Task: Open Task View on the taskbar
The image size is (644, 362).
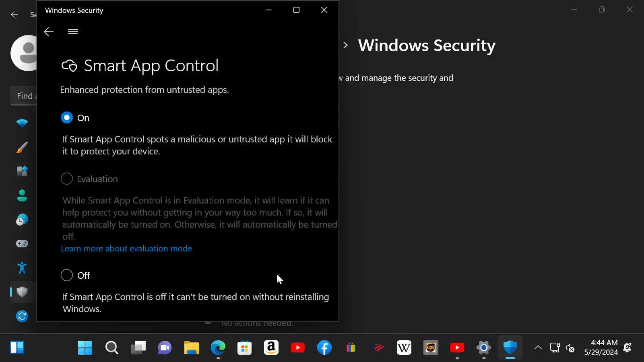Action: tap(138, 348)
